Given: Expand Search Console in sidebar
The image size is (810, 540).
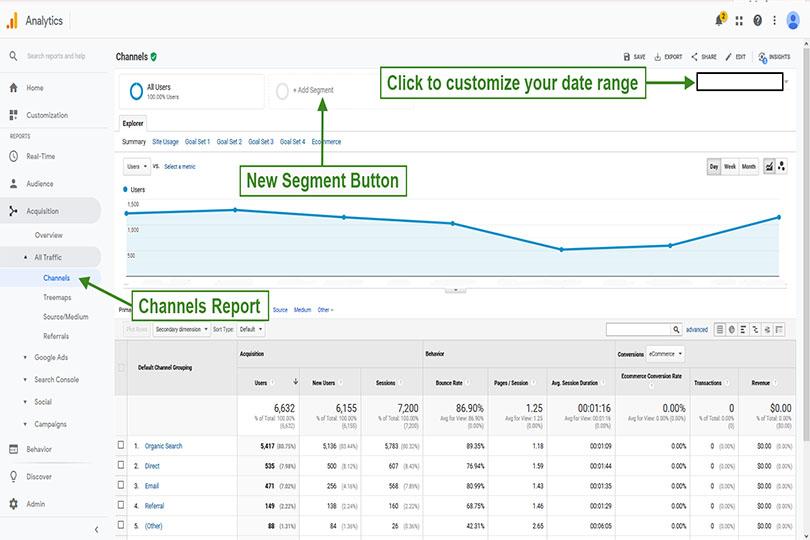Looking at the screenshot, I should point(25,379).
